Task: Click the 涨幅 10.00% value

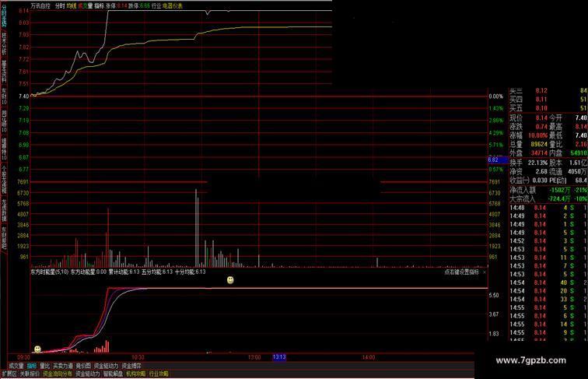Action: point(538,135)
